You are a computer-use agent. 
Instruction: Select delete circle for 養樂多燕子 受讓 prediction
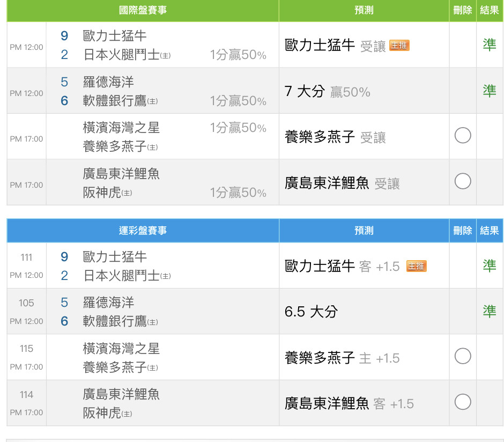[x=463, y=135]
